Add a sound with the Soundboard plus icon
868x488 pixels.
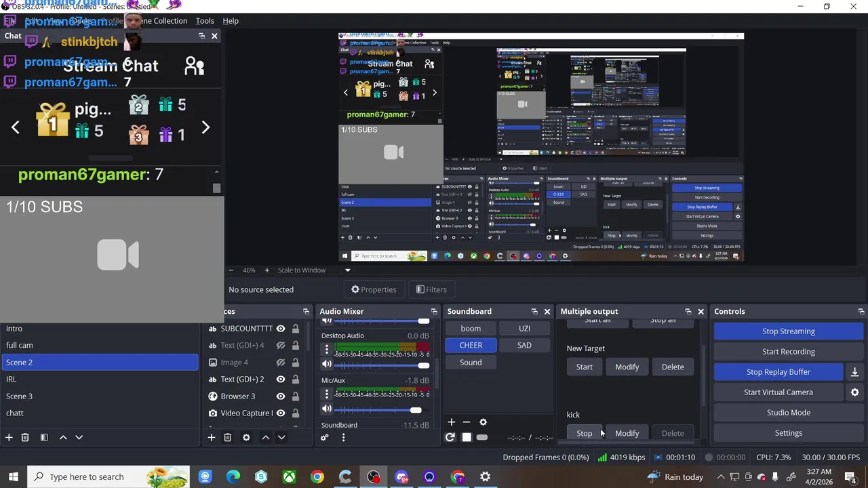(x=451, y=422)
